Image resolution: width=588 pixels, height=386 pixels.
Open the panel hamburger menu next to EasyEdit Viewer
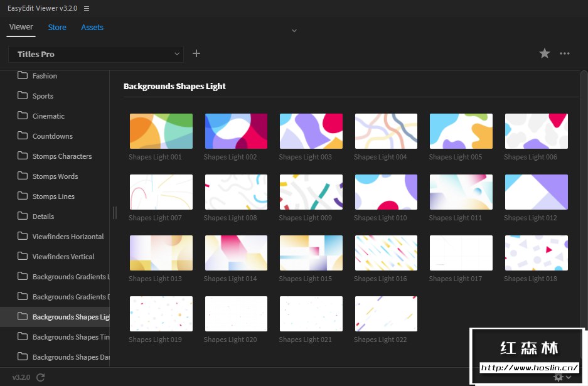click(x=87, y=8)
